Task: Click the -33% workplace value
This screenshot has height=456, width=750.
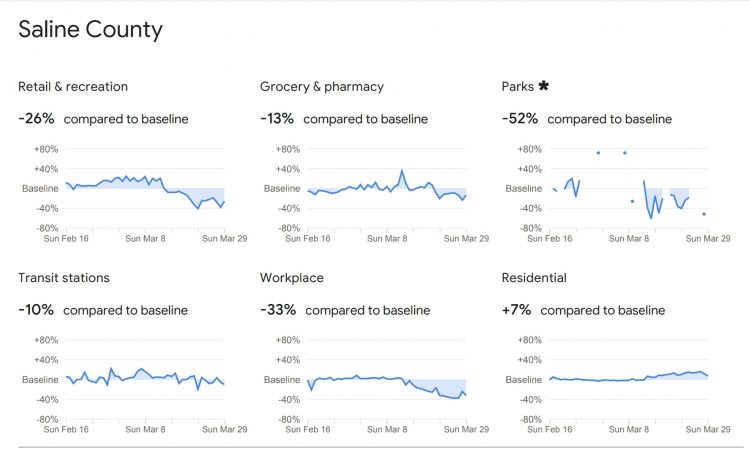Action: pyautogui.click(x=278, y=310)
